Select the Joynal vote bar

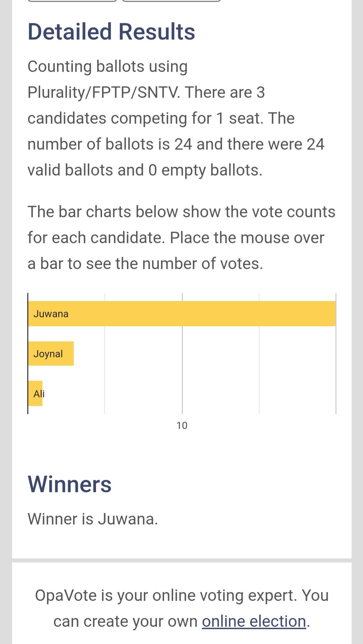tap(51, 354)
